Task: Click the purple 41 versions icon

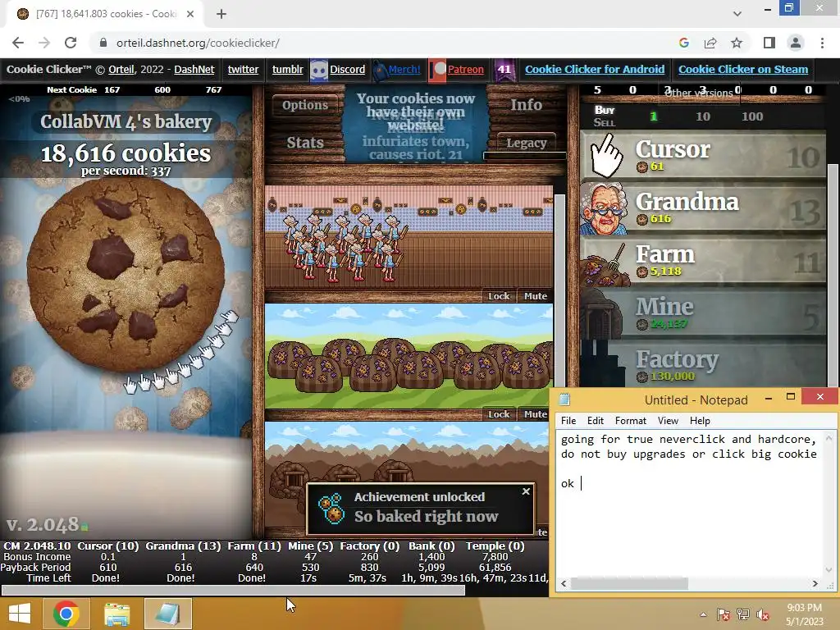Action: tap(504, 70)
